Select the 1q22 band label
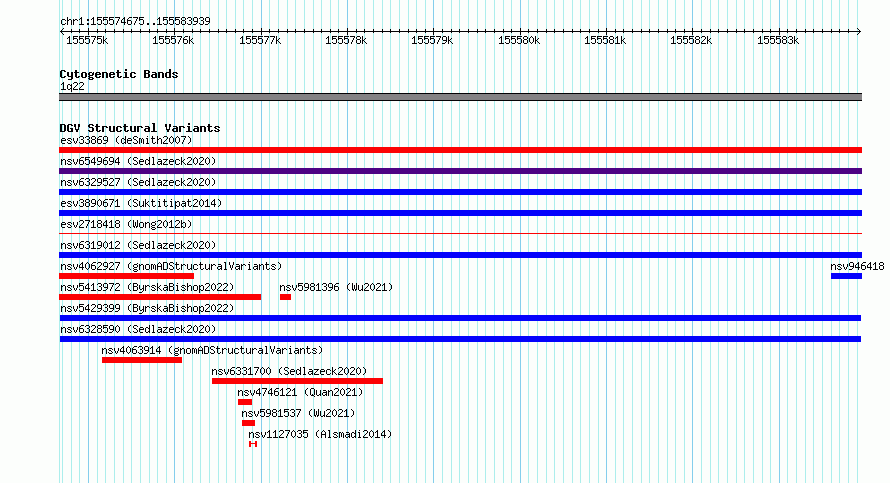This screenshot has width=890, height=483. pos(72,86)
